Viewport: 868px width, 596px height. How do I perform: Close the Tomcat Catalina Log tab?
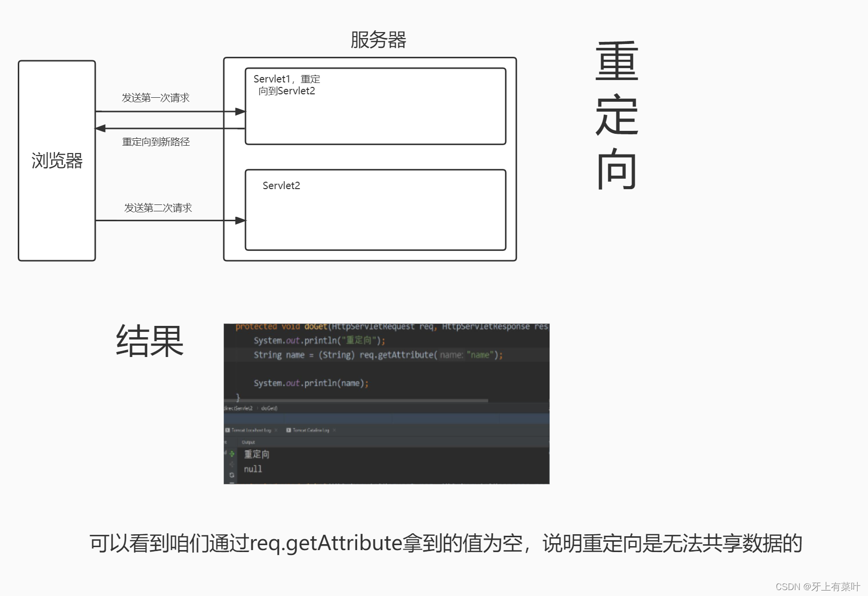[334, 430]
